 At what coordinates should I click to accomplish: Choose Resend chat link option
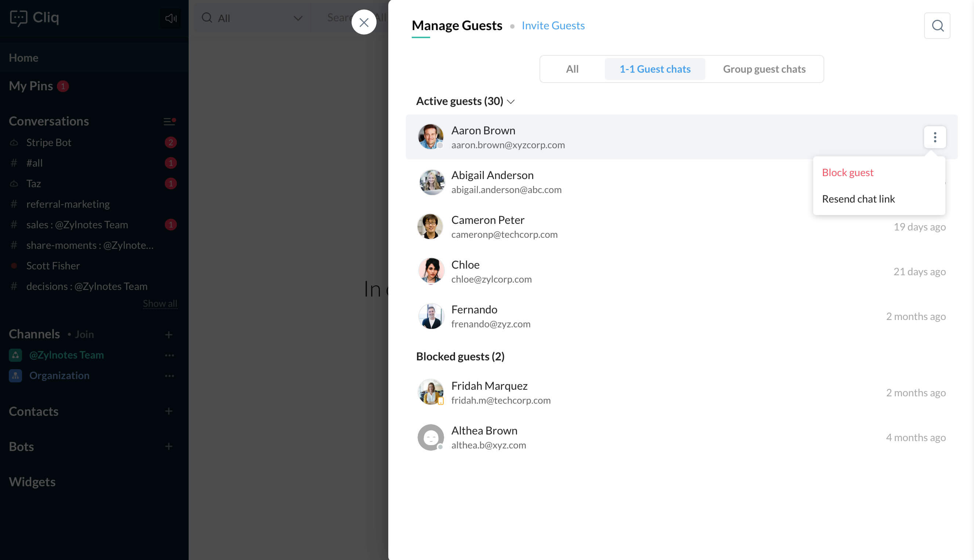pos(858,199)
